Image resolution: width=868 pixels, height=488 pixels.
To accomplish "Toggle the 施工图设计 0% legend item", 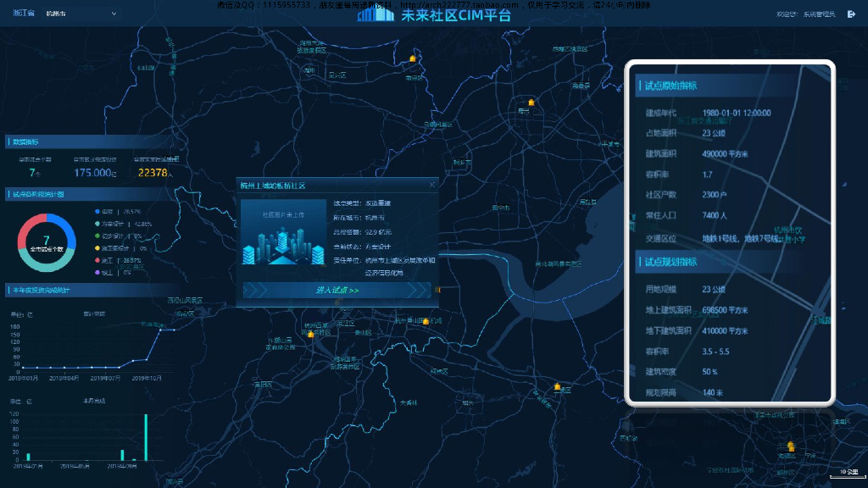I will 120,248.
